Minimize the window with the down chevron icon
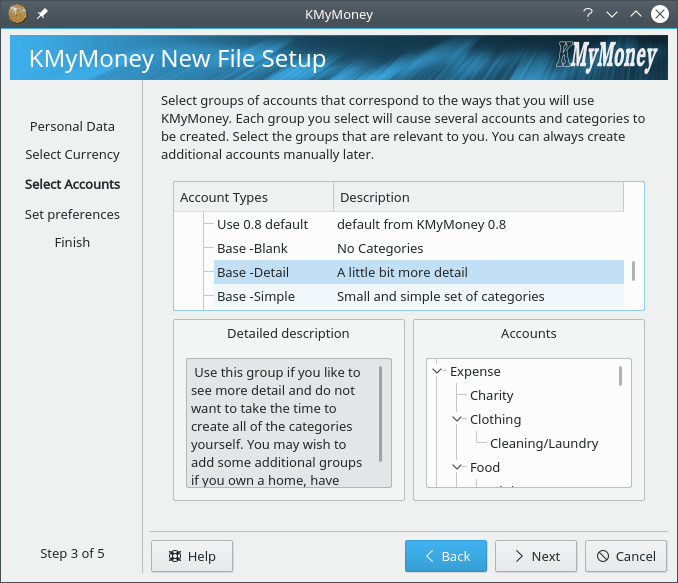The width and height of the screenshot is (678, 583). [x=611, y=14]
